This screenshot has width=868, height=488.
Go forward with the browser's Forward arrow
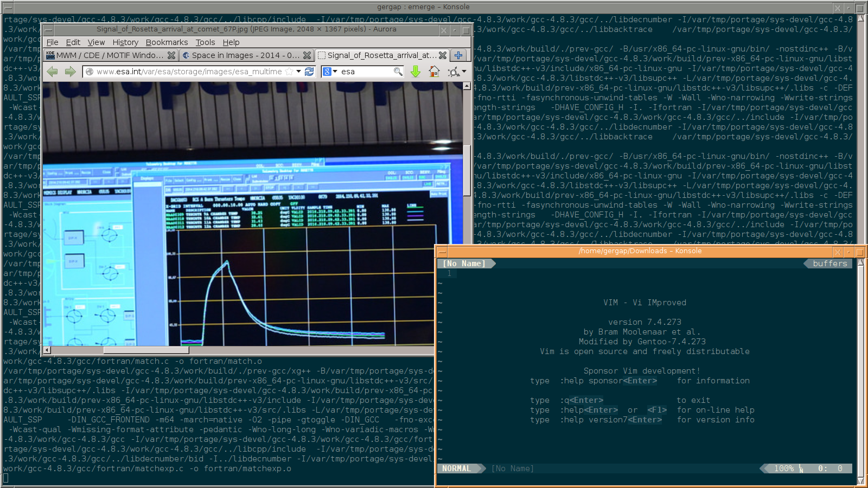pyautogui.click(x=70, y=72)
